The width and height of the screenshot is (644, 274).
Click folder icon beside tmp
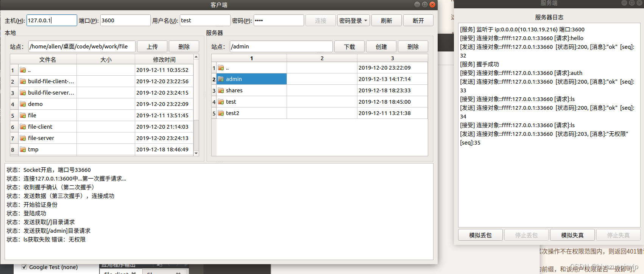pos(23,149)
